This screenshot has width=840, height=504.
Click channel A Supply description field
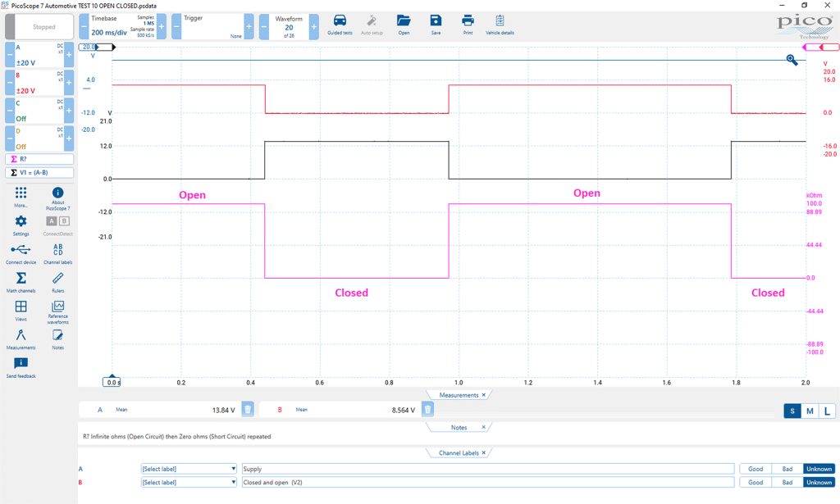tap(488, 469)
